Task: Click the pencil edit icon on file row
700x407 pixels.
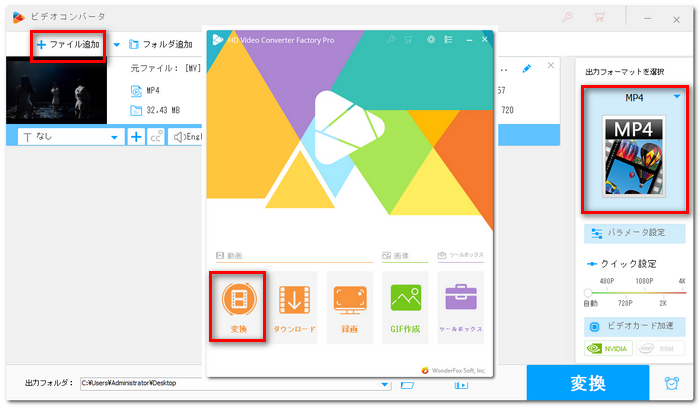Action: [527, 69]
